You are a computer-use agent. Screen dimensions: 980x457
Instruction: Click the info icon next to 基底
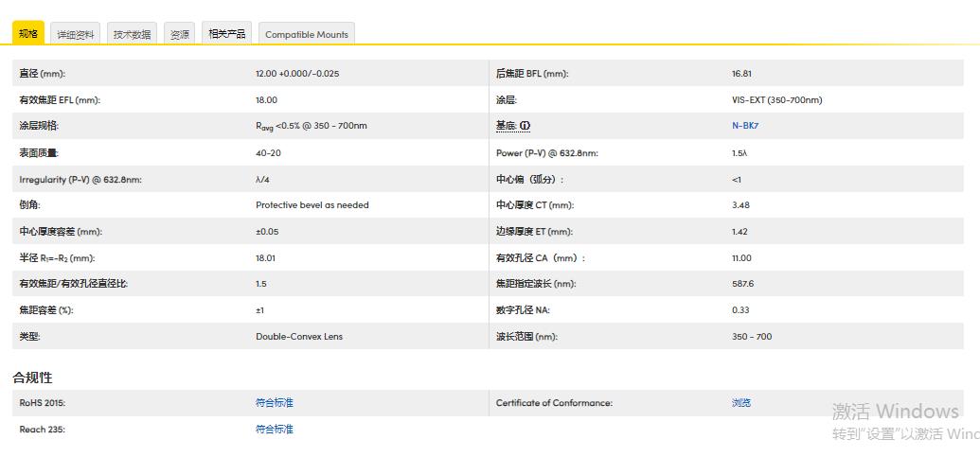pos(526,126)
